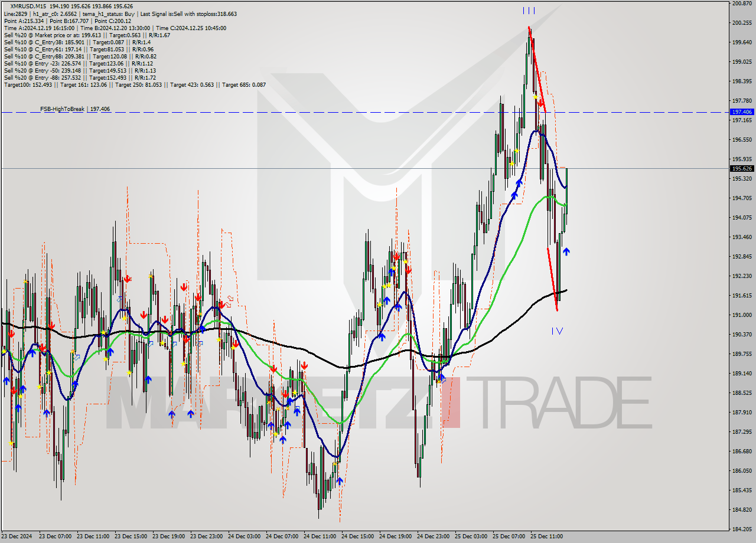Select the Target100: 152.493 targets line
The height and width of the screenshot is (543, 756).
tap(135, 84)
